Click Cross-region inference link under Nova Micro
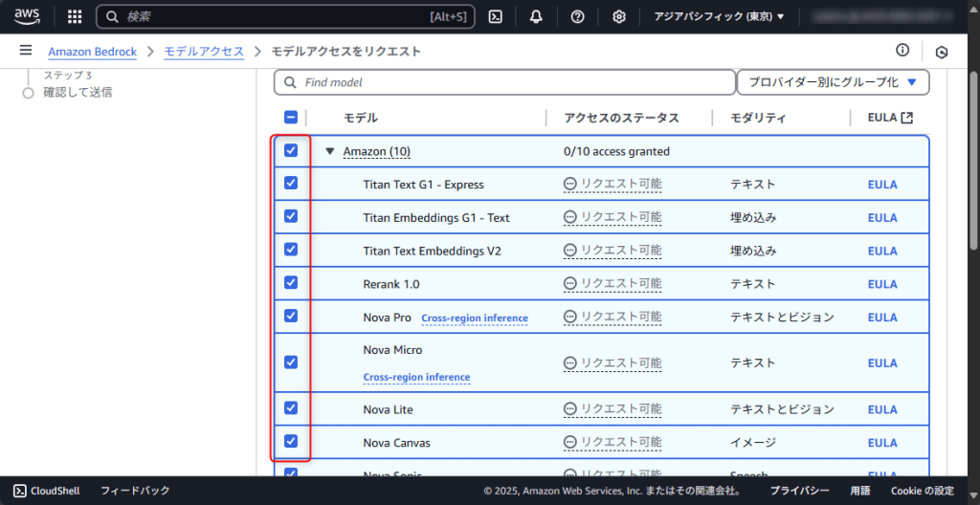This screenshot has width=980, height=505. tap(416, 377)
